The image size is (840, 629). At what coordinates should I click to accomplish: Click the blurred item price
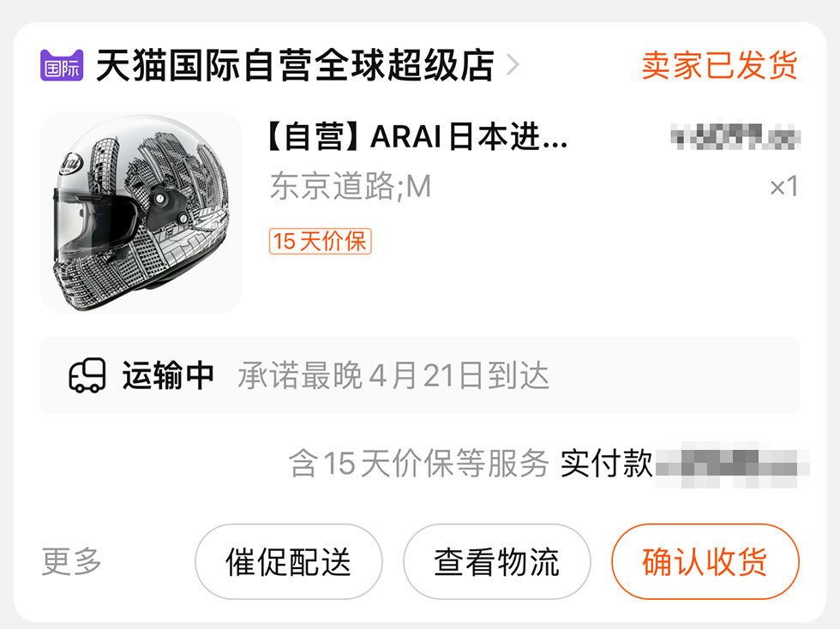click(735, 136)
